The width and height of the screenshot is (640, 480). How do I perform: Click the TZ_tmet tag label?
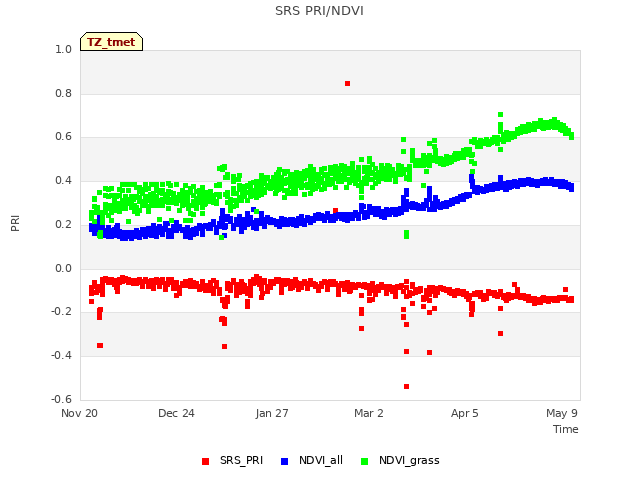tap(111, 42)
